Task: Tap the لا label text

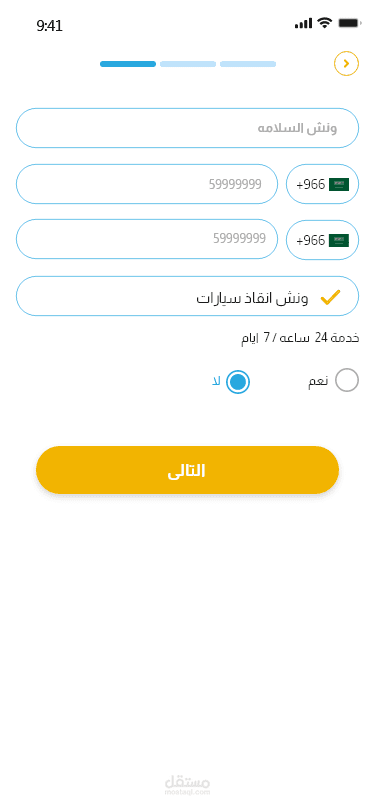Action: coord(217,382)
